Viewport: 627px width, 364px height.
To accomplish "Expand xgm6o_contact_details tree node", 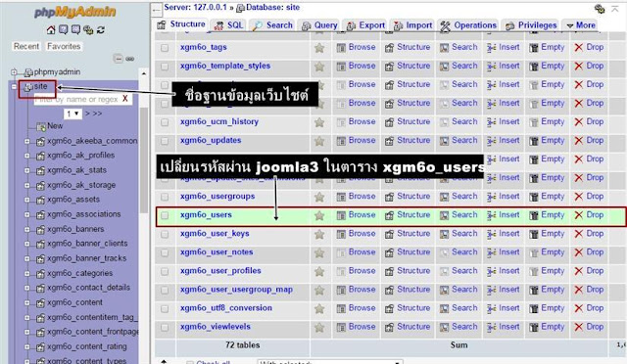I will pos(26,288).
